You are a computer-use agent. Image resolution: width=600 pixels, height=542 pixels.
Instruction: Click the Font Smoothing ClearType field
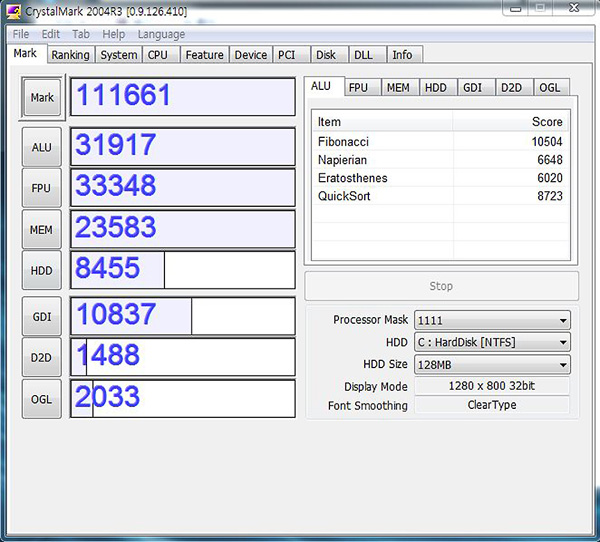pyautogui.click(x=492, y=405)
